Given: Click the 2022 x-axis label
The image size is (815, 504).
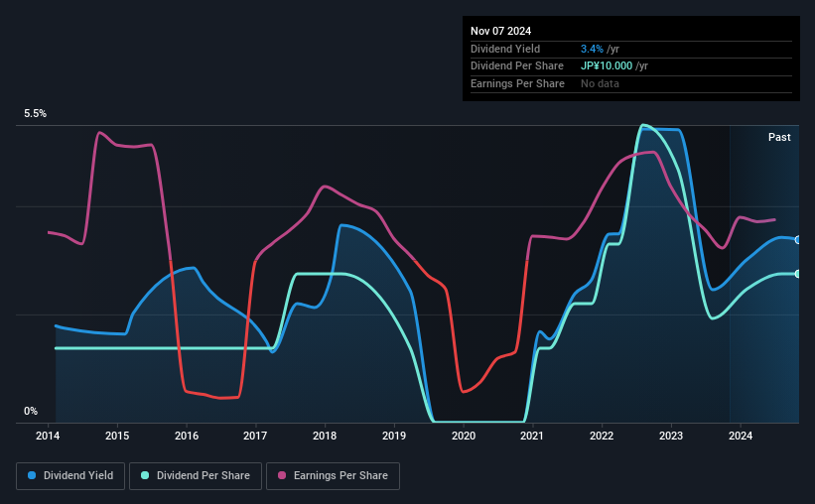Looking at the screenshot, I should (602, 436).
